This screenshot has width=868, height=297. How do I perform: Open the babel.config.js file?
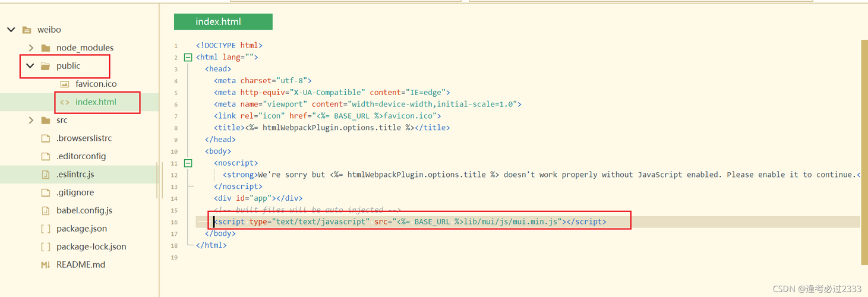click(84, 210)
